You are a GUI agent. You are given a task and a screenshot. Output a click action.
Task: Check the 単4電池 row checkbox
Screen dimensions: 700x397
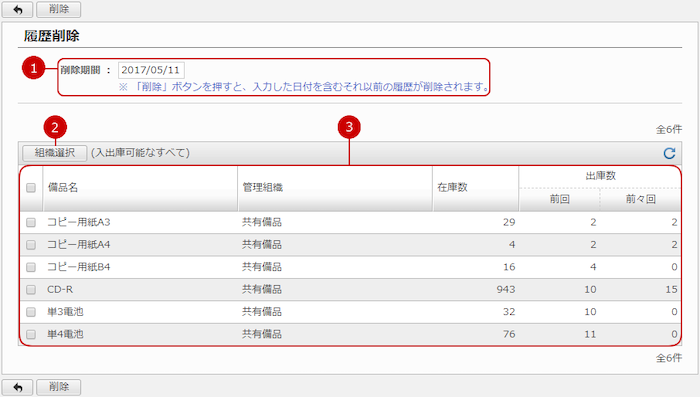tap(31, 334)
